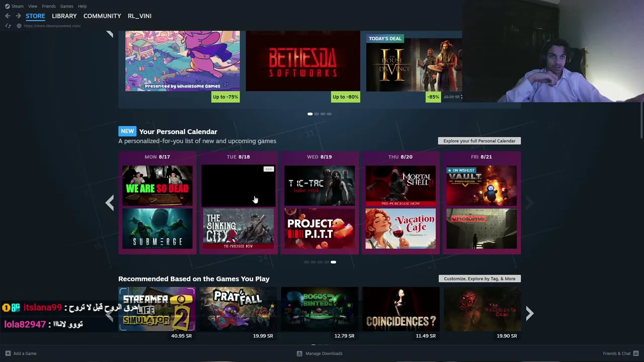Image resolution: width=644 pixels, height=362 pixels.
Task: Go to next Personal Calendar page
Action: pos(529,203)
